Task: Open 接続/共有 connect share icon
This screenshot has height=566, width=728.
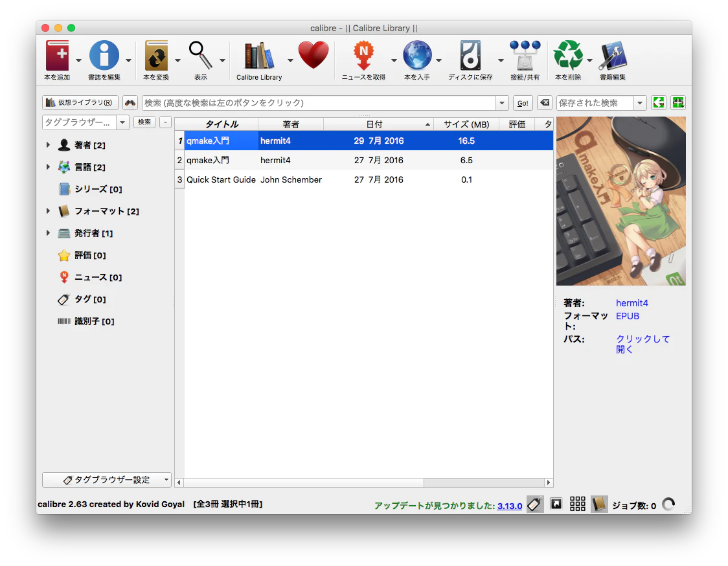Action: 525,56
